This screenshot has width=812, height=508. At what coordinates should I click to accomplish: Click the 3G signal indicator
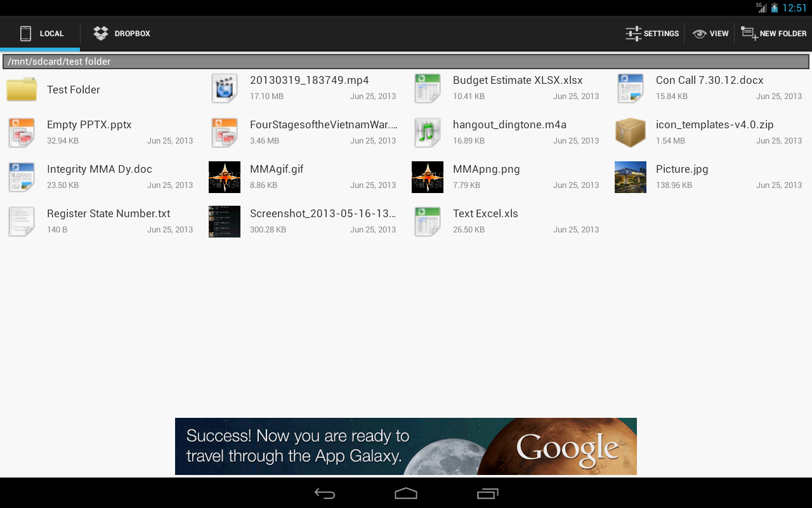pos(761,8)
